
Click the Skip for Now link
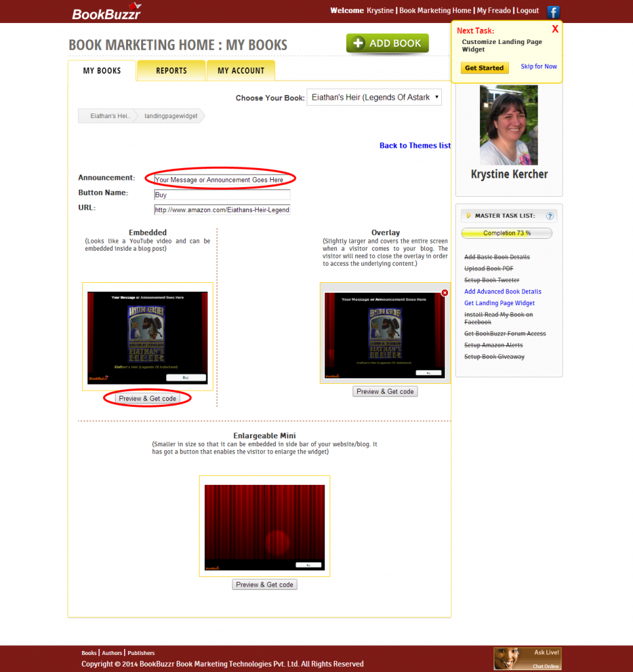click(x=538, y=66)
